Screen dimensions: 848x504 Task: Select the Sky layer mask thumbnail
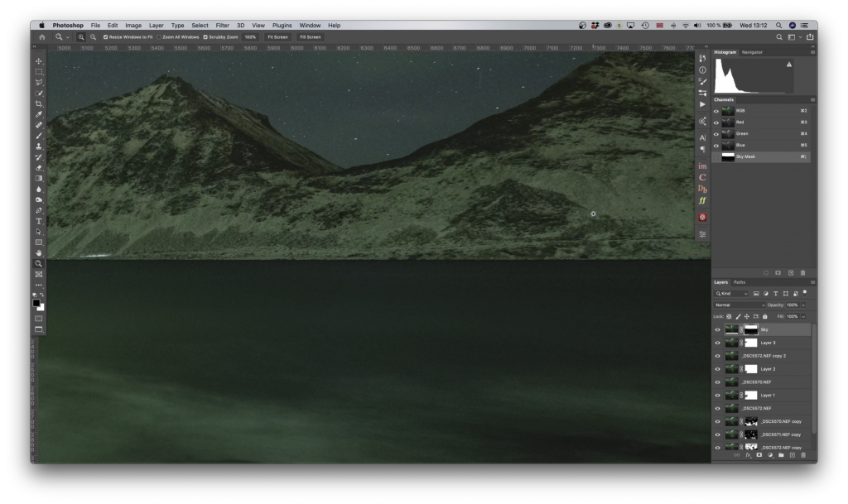pos(751,329)
